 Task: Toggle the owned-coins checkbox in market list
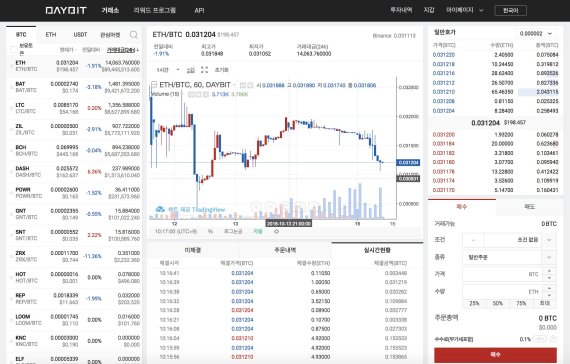[x=14, y=49]
